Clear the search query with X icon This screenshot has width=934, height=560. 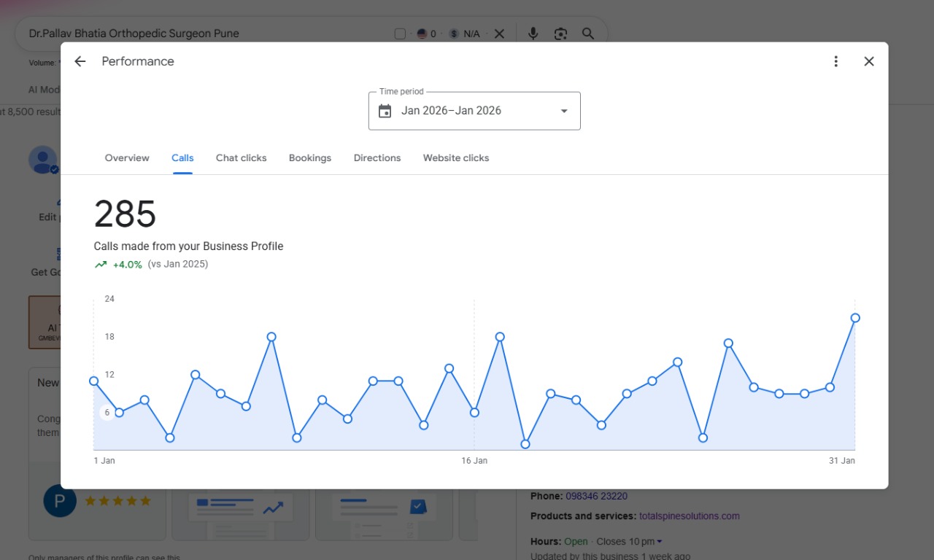coord(499,34)
